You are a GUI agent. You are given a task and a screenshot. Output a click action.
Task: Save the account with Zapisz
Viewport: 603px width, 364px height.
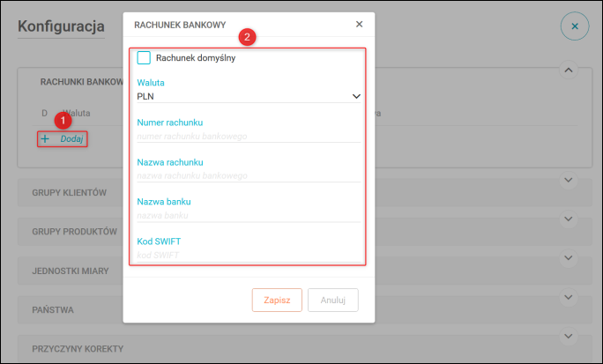(x=277, y=300)
